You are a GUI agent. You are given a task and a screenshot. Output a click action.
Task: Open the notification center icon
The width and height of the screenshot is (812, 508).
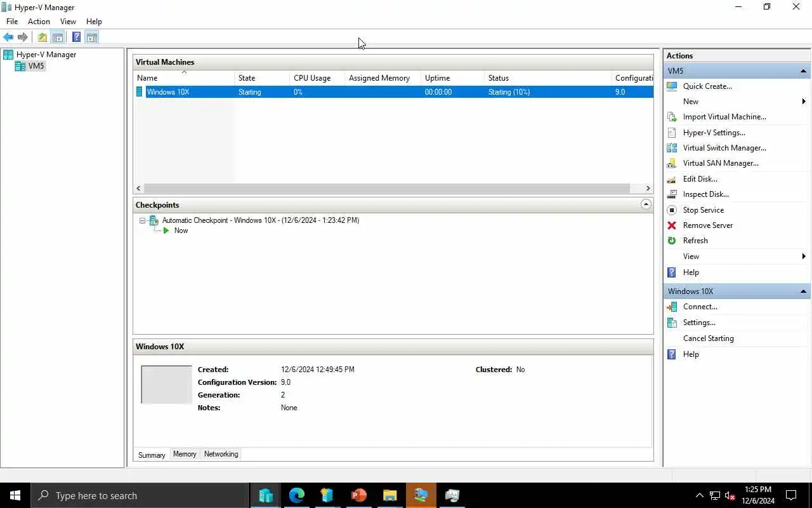point(791,495)
